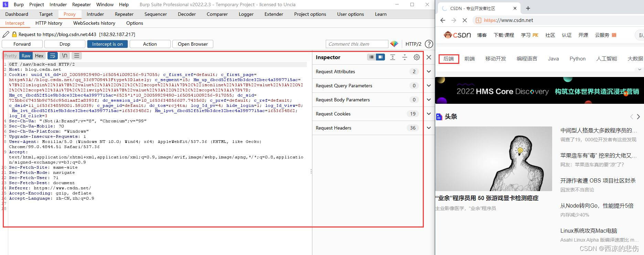The width and height of the screenshot is (644, 255).
Task: Open the Window menu
Action: pos(105,4)
